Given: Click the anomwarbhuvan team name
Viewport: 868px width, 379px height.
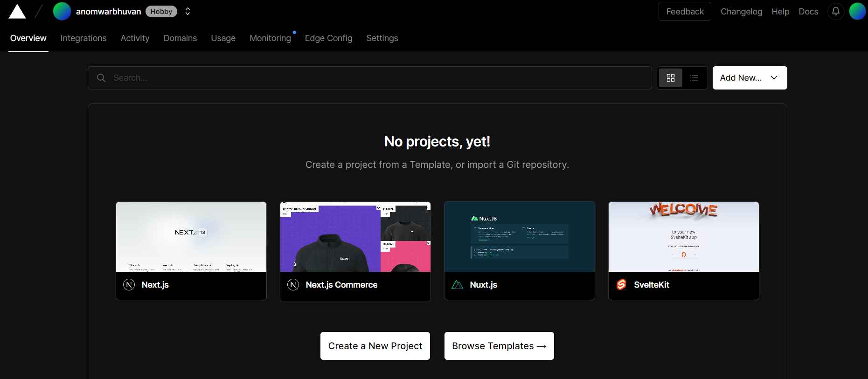Looking at the screenshot, I should click(109, 12).
